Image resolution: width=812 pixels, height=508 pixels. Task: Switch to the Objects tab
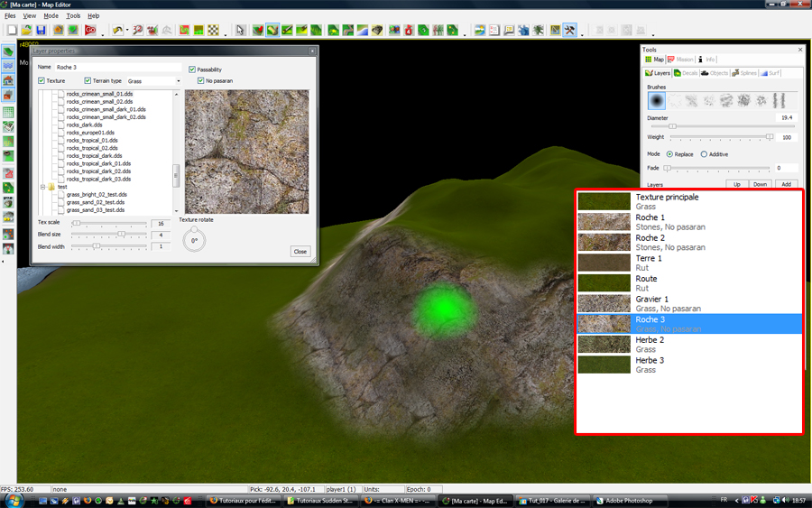point(715,73)
